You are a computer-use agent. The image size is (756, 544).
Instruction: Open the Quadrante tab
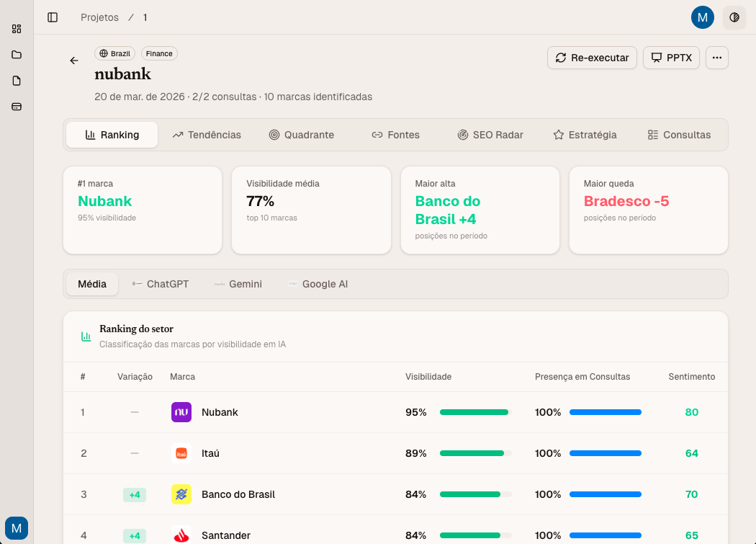coord(301,135)
